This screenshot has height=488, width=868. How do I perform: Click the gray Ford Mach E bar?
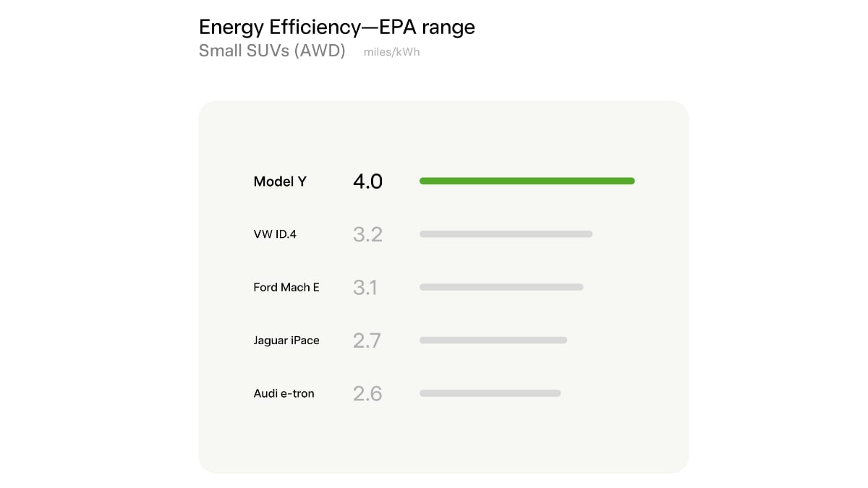click(501, 287)
